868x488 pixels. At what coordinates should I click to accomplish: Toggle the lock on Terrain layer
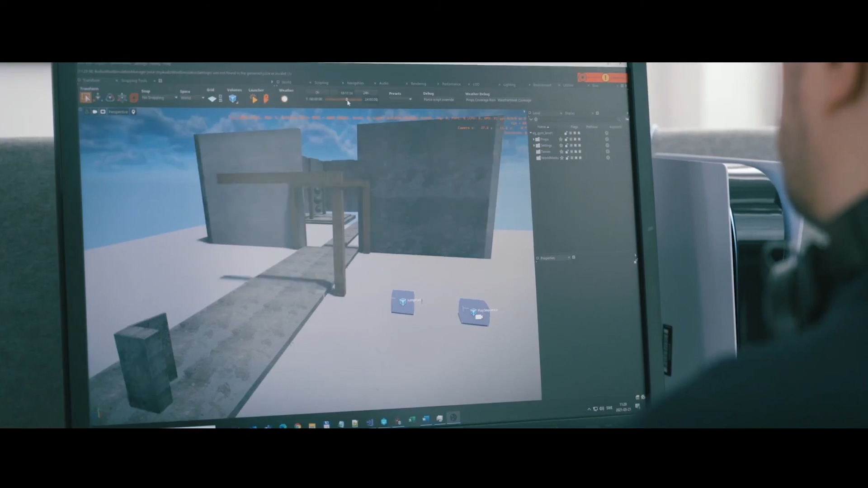[566, 152]
